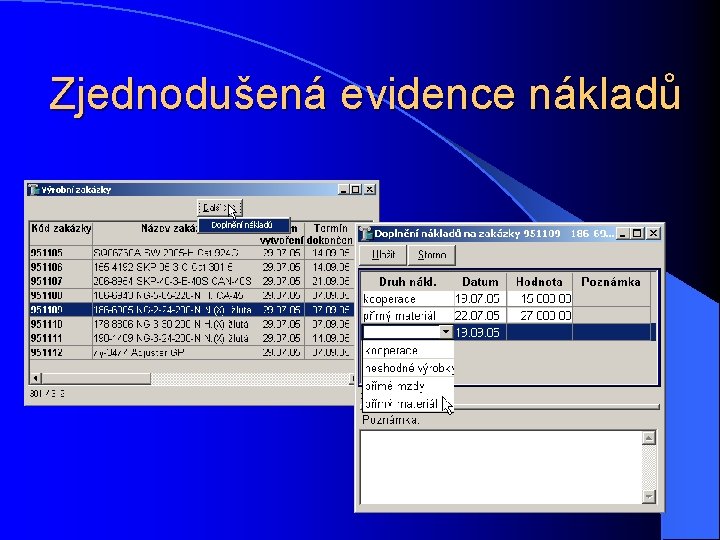Maximize the Výrobní zakázky window
The width and height of the screenshot is (720, 540).
pos(356,189)
